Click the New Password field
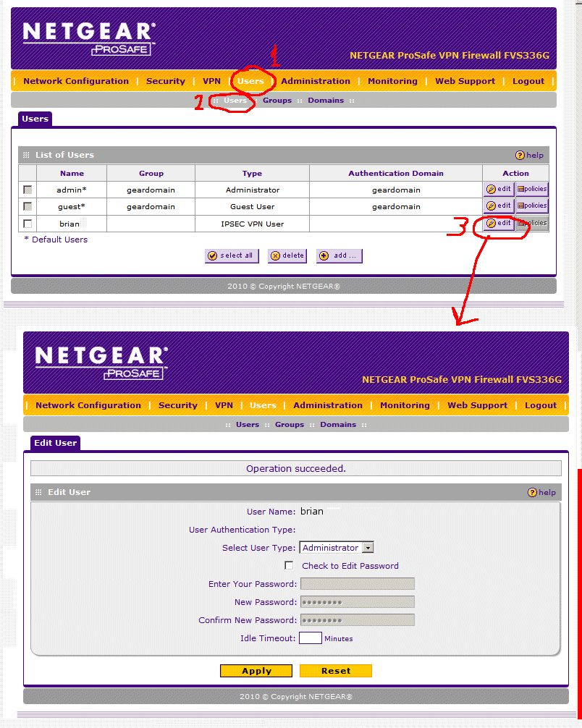Image resolution: width=582 pixels, height=728 pixels. coord(357,602)
